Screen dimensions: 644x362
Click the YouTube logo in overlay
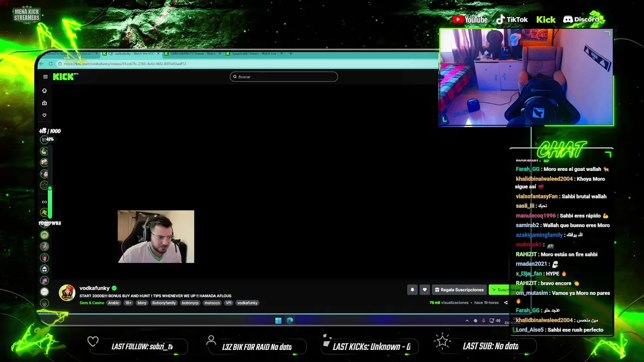coord(470,20)
